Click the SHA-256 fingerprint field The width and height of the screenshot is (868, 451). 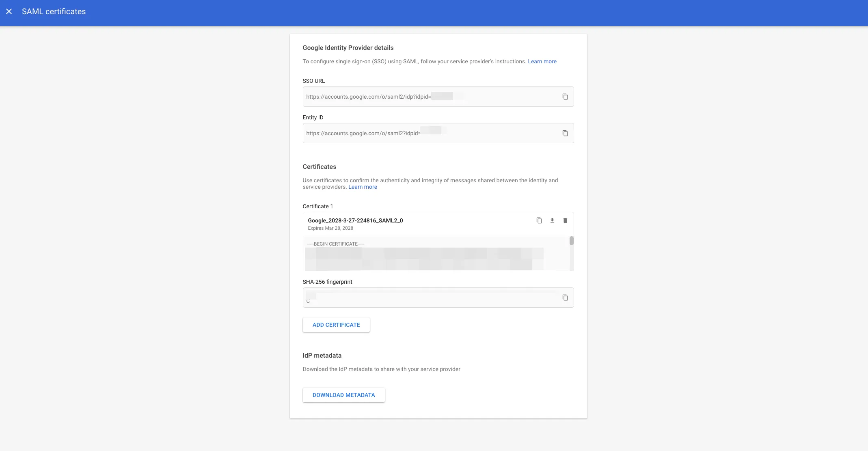point(430,298)
